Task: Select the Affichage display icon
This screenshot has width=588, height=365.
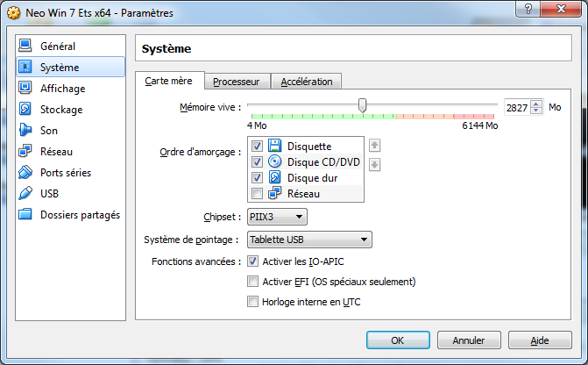Action: click(25, 88)
